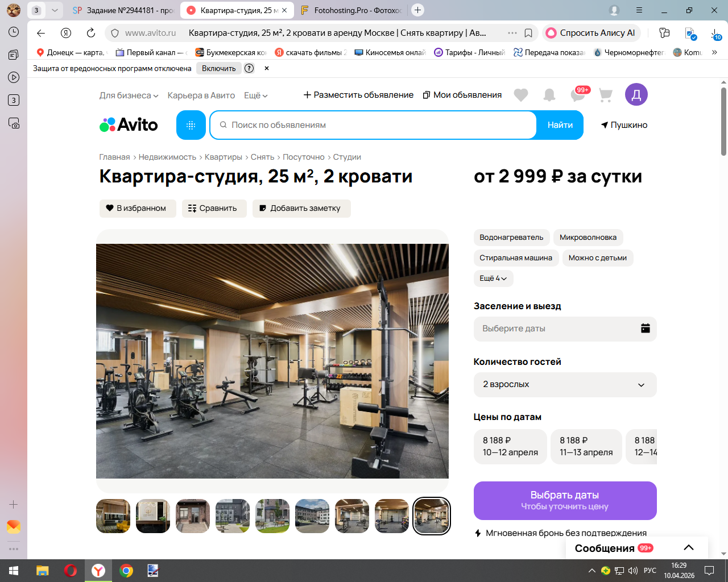The image size is (728, 582).
Task: Click the purple Выбрать даты button
Action: point(565,501)
